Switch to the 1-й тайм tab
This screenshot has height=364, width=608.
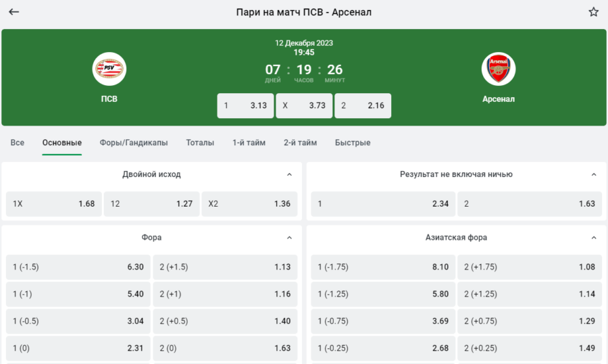(x=249, y=142)
